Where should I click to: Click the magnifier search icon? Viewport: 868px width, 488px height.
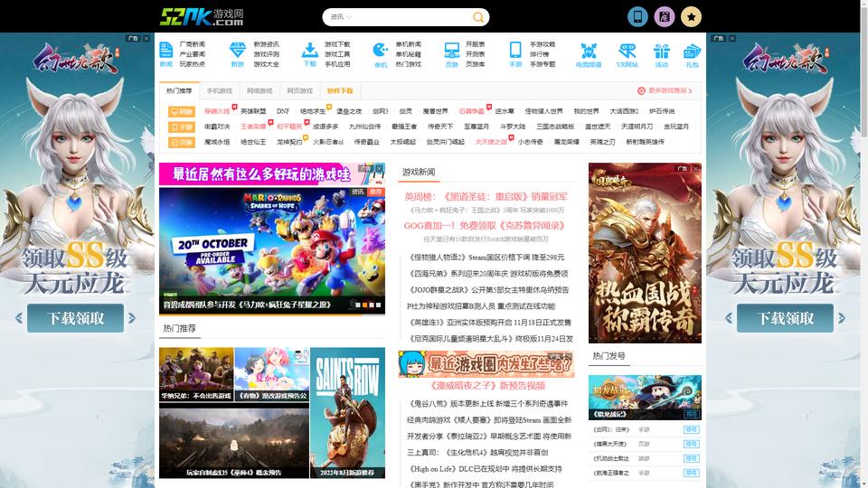click(477, 17)
